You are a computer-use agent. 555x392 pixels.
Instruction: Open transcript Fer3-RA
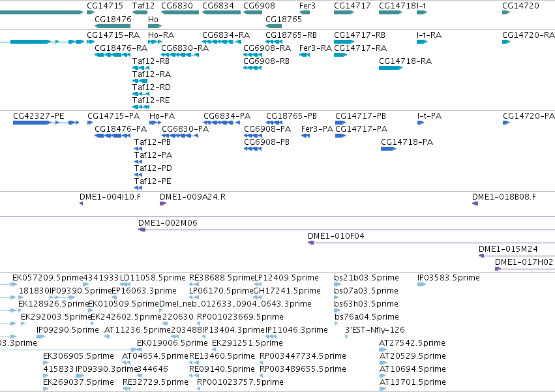pyautogui.click(x=316, y=48)
